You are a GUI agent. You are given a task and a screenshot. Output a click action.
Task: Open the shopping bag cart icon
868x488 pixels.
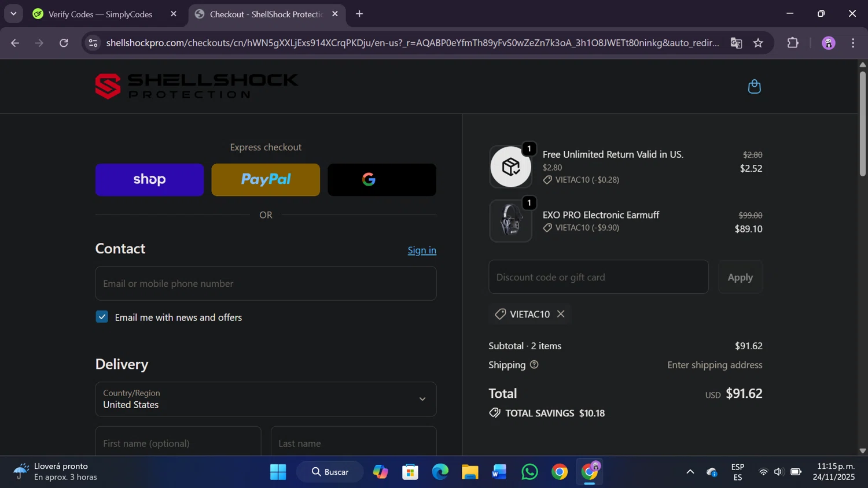coord(754,87)
